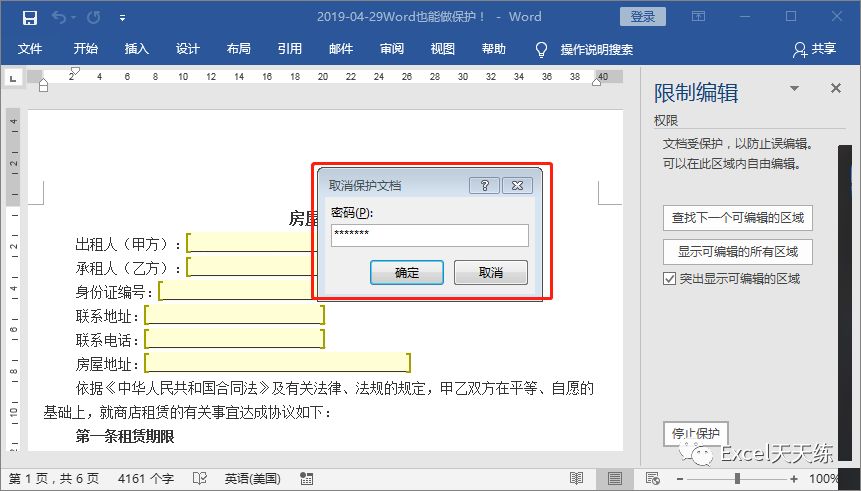
Task: Switch to the 设计 tab
Action: click(x=187, y=49)
